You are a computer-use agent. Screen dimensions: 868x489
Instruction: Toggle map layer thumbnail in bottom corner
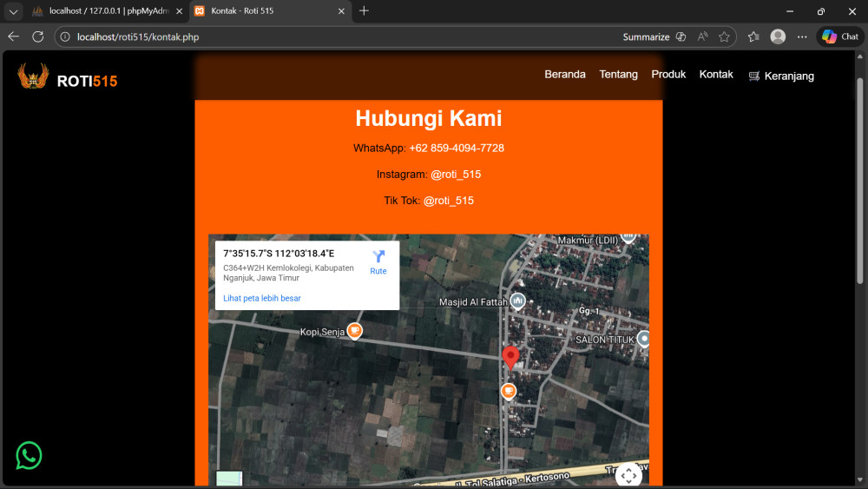coord(229,479)
